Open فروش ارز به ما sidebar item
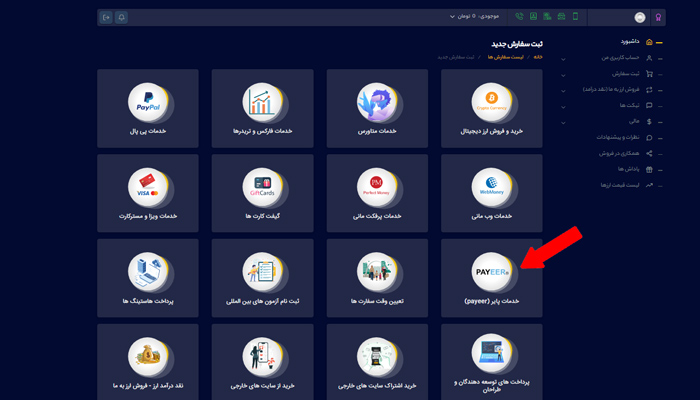 [x=611, y=90]
